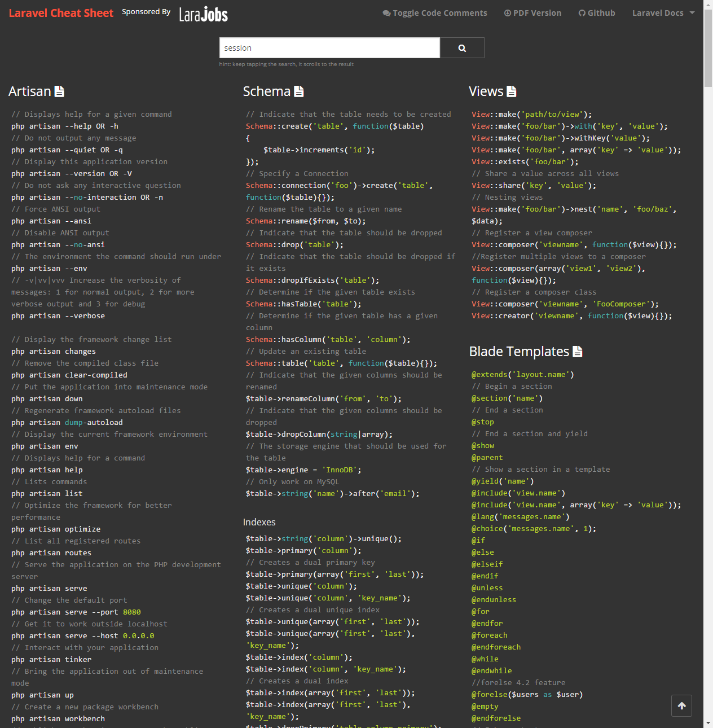The height and width of the screenshot is (728, 713).
Task: Click "View::share('key', 'value');" line
Action: coord(534,186)
